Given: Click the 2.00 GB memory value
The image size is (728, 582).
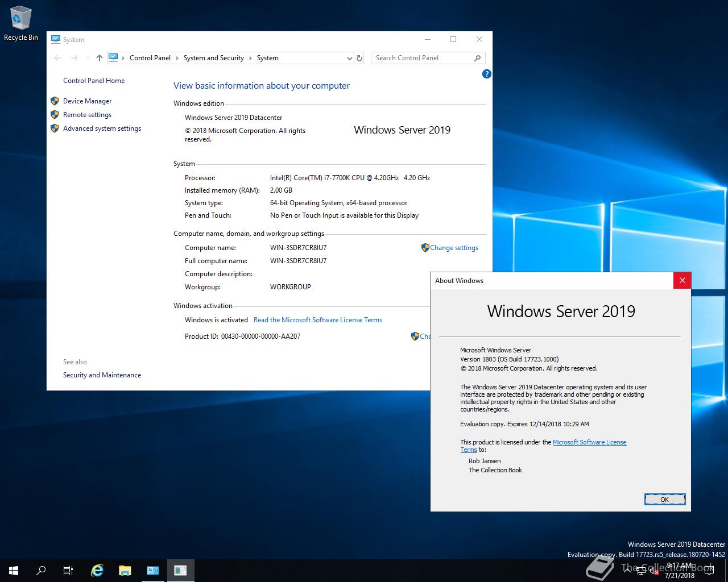Looking at the screenshot, I should pos(281,190).
